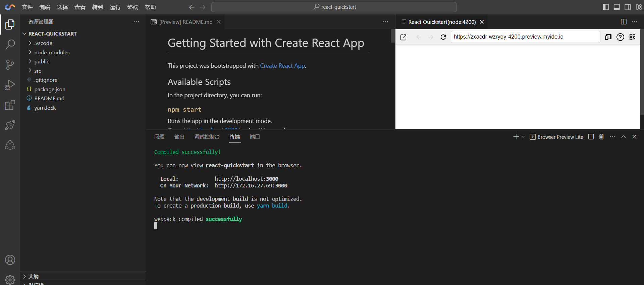The image size is (644, 285).
Task: Click the refresh icon in browser preview
Action: pyautogui.click(x=443, y=37)
